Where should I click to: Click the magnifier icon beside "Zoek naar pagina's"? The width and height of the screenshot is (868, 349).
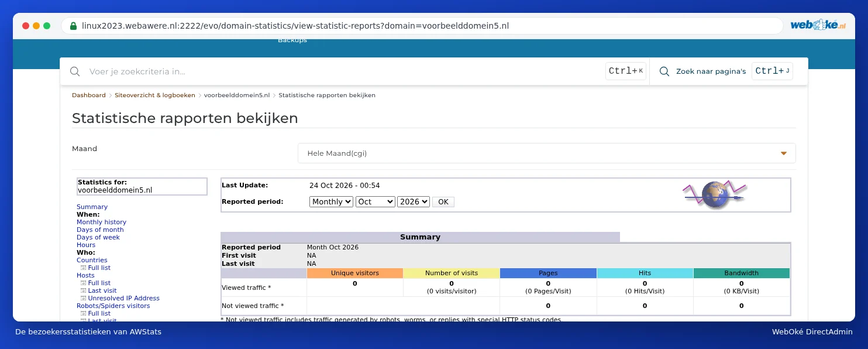664,71
